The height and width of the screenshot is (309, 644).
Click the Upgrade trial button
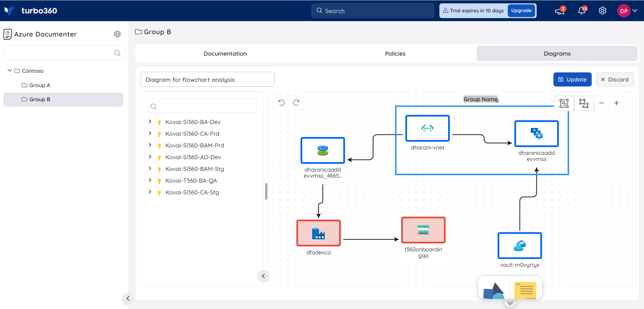[x=521, y=11]
